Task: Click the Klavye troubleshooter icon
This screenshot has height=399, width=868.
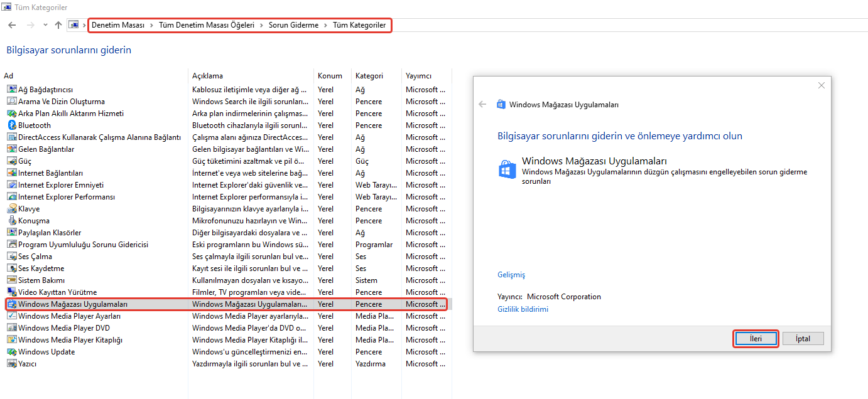Action: pos(11,209)
